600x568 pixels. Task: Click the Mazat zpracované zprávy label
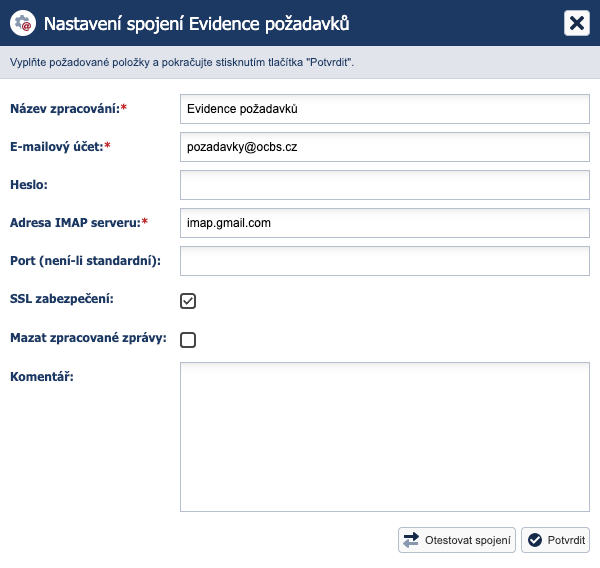point(88,338)
